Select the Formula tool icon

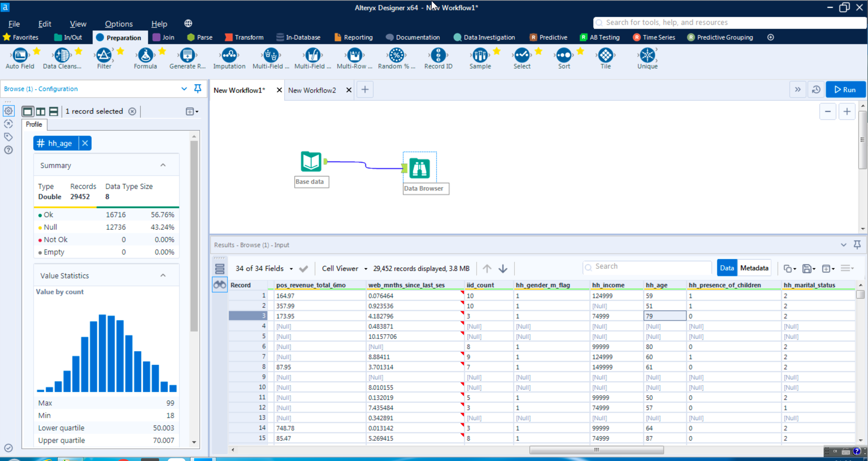click(x=145, y=55)
